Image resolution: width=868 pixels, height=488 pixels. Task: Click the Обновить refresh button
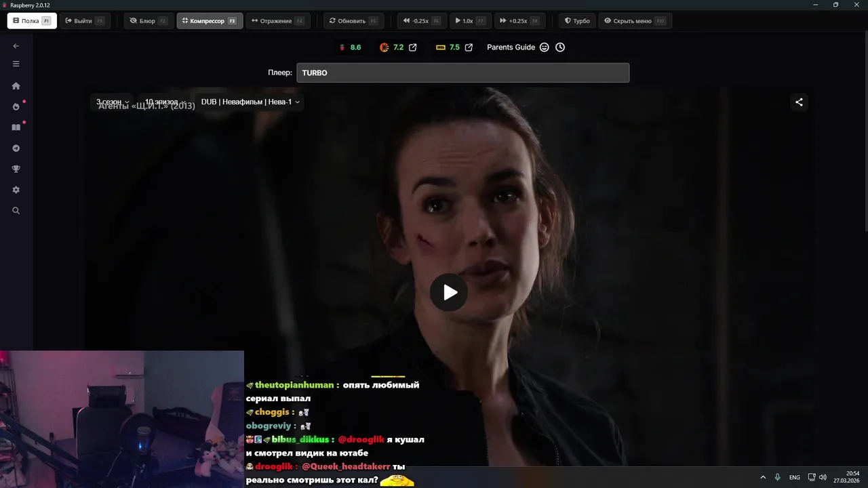pyautogui.click(x=353, y=21)
